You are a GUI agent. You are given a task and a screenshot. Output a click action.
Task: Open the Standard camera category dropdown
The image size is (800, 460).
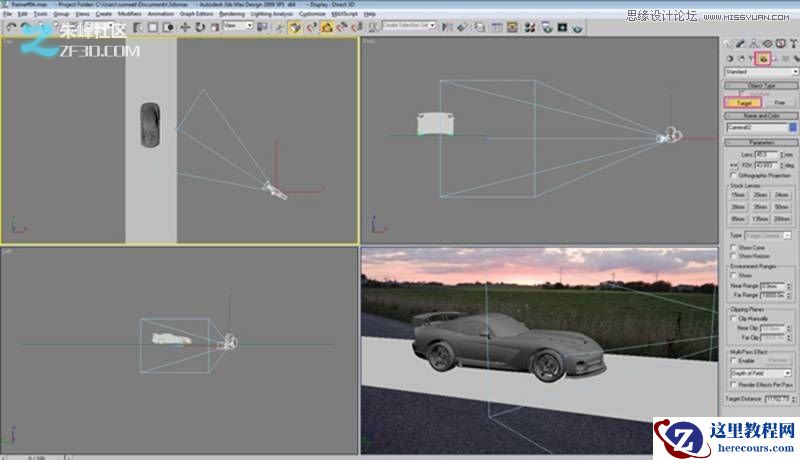(762, 72)
